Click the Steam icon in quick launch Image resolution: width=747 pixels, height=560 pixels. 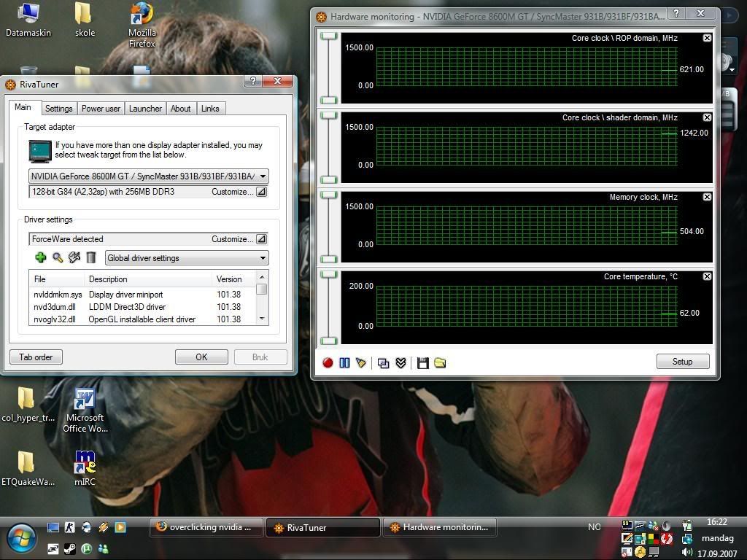69,549
